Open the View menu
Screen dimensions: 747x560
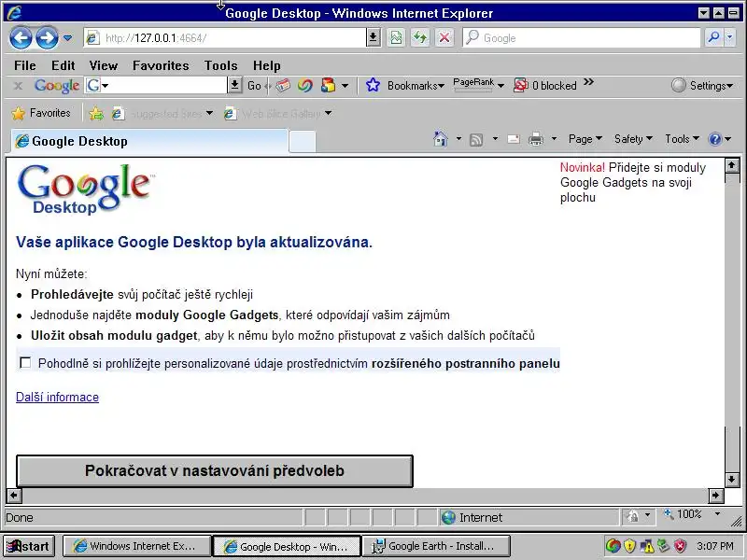point(104,65)
